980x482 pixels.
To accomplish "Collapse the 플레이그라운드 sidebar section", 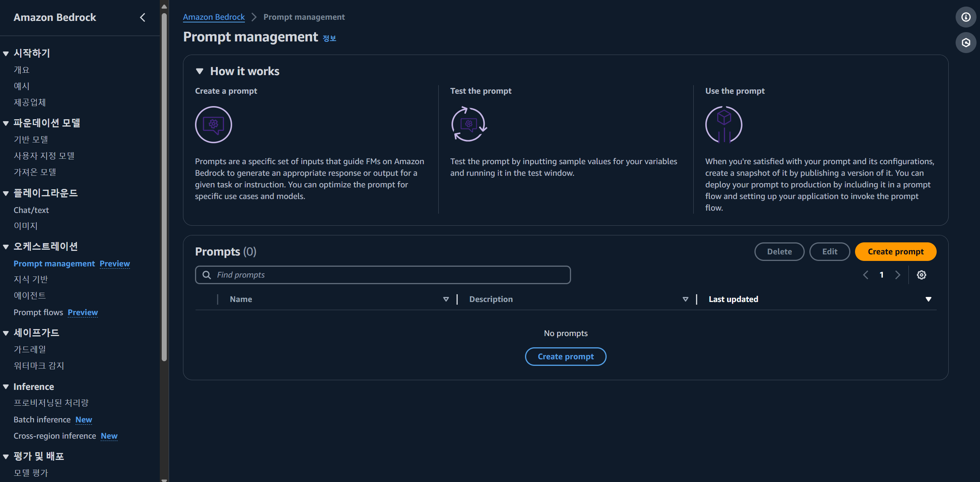I will pos(6,193).
